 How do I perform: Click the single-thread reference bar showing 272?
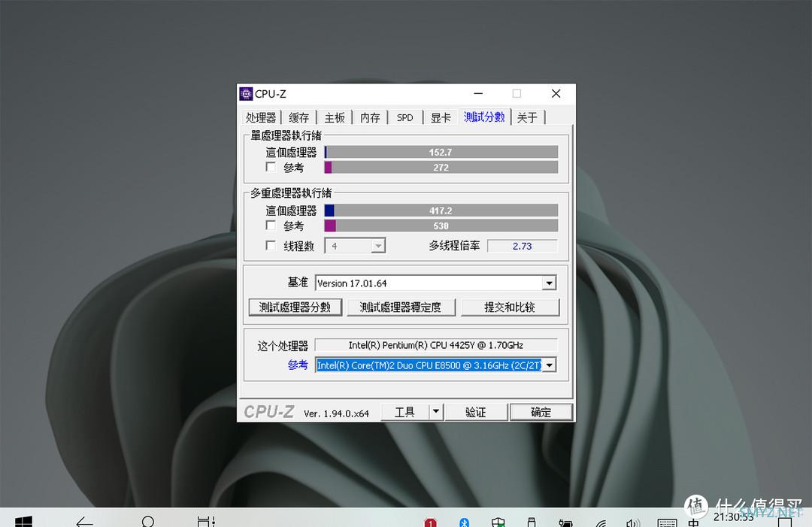click(x=441, y=167)
